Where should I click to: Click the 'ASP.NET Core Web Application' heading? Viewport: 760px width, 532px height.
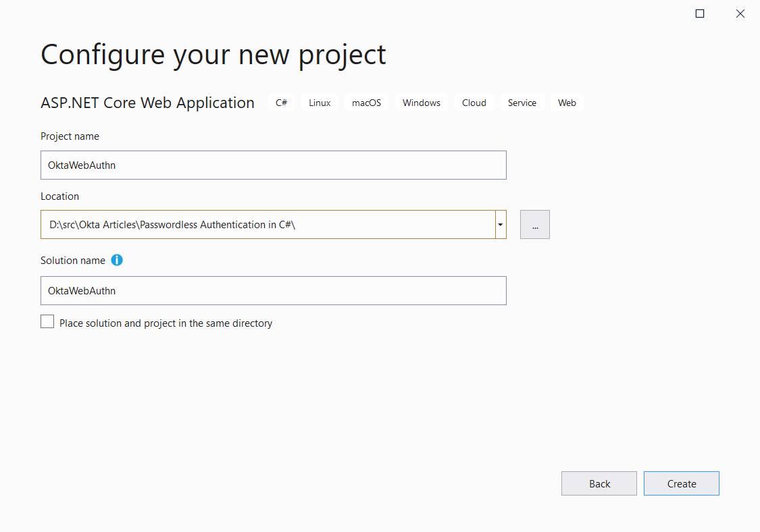[x=147, y=103]
